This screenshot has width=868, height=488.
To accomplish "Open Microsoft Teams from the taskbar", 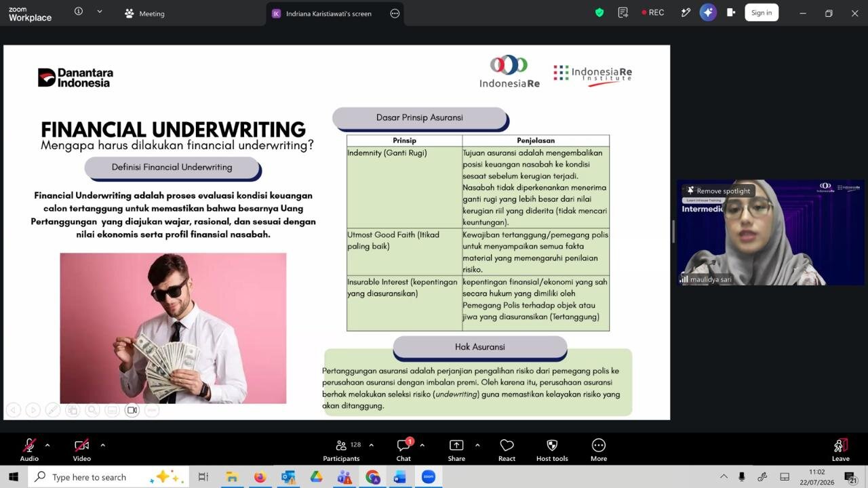I will (x=344, y=477).
